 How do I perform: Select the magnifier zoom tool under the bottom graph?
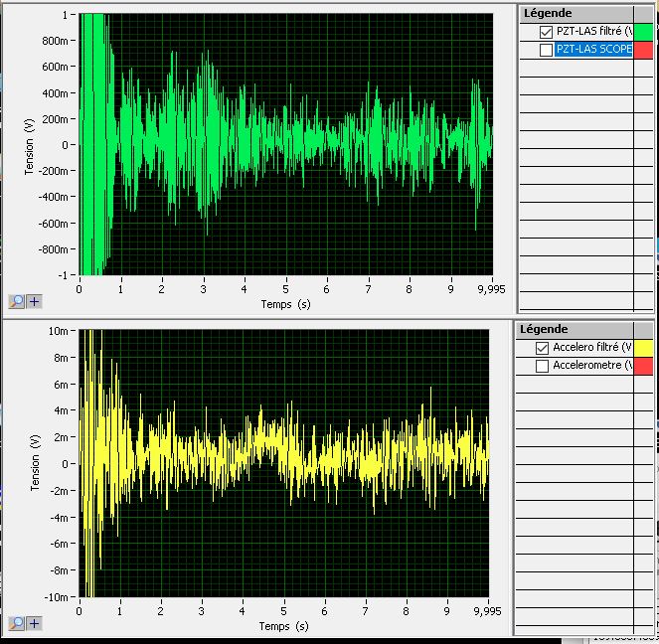coord(17,623)
